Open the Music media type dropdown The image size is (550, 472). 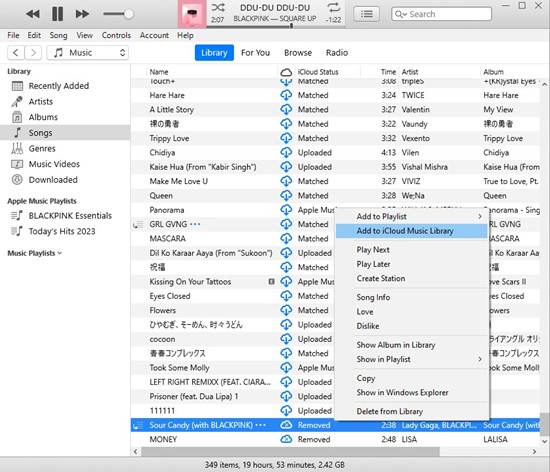click(x=88, y=53)
